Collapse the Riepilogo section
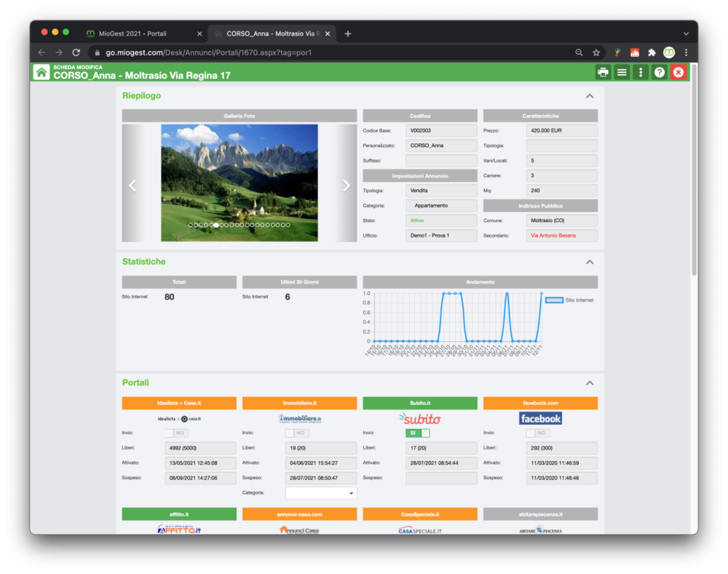Viewport: 728px width, 574px height. click(x=590, y=96)
